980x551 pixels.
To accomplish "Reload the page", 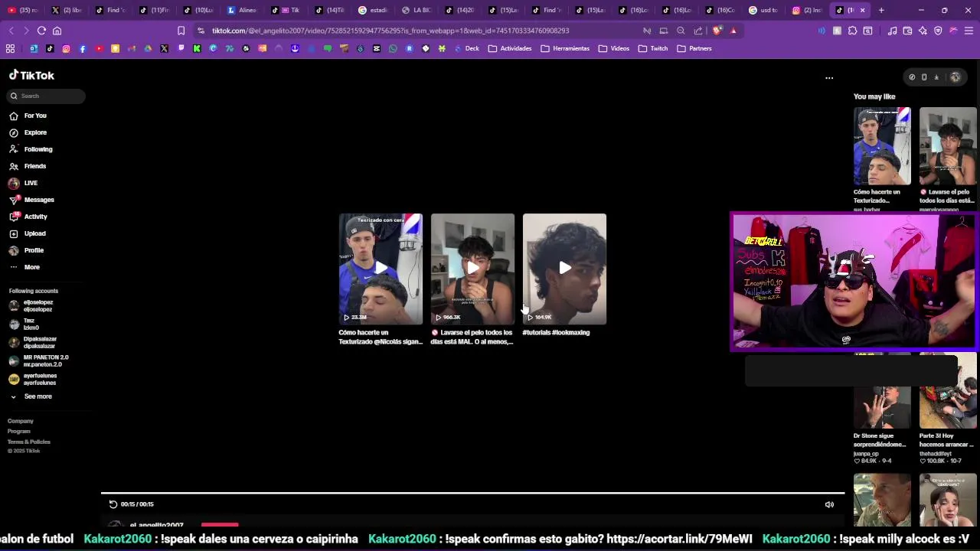I will (x=41, y=31).
